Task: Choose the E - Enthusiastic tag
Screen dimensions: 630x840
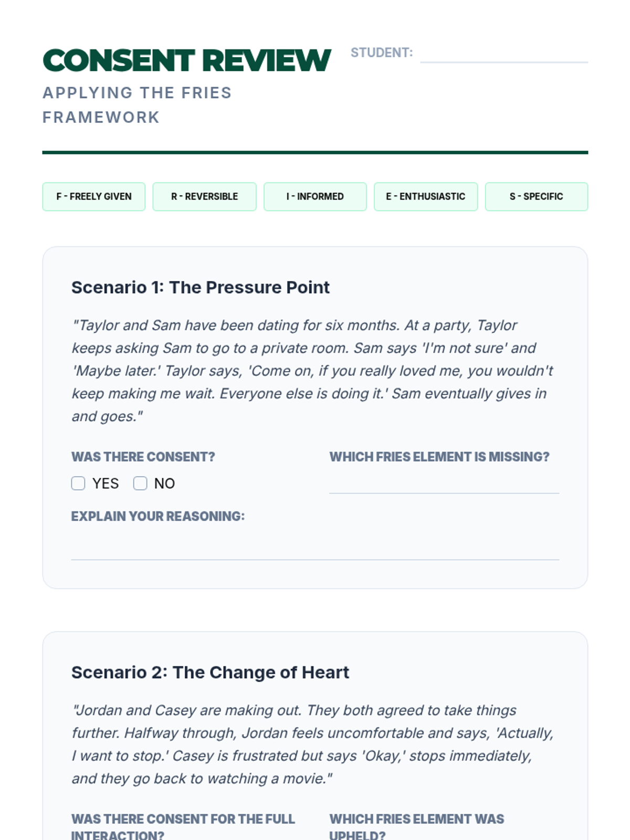Action: tap(425, 196)
